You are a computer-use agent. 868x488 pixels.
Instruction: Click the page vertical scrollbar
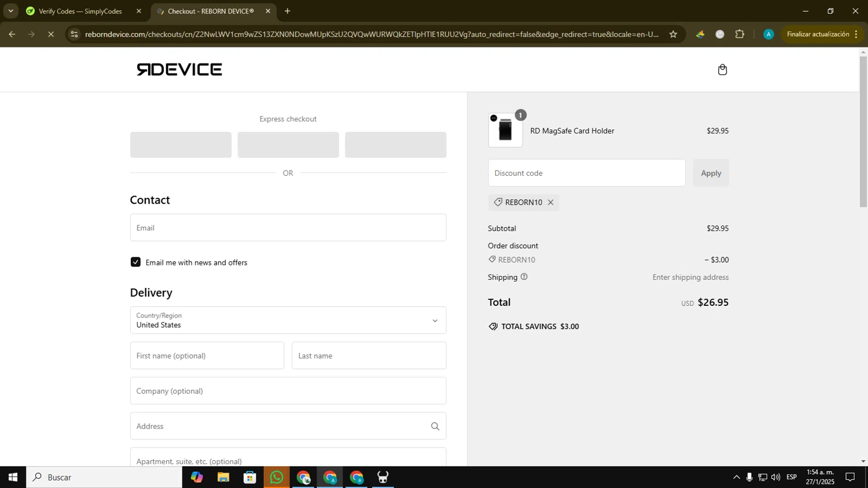(863, 132)
